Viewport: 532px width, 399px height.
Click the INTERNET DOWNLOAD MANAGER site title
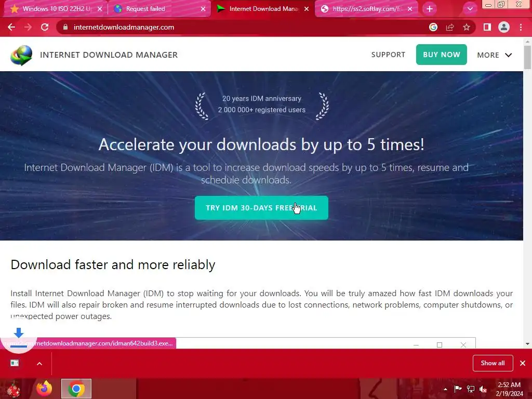pyautogui.click(x=109, y=55)
